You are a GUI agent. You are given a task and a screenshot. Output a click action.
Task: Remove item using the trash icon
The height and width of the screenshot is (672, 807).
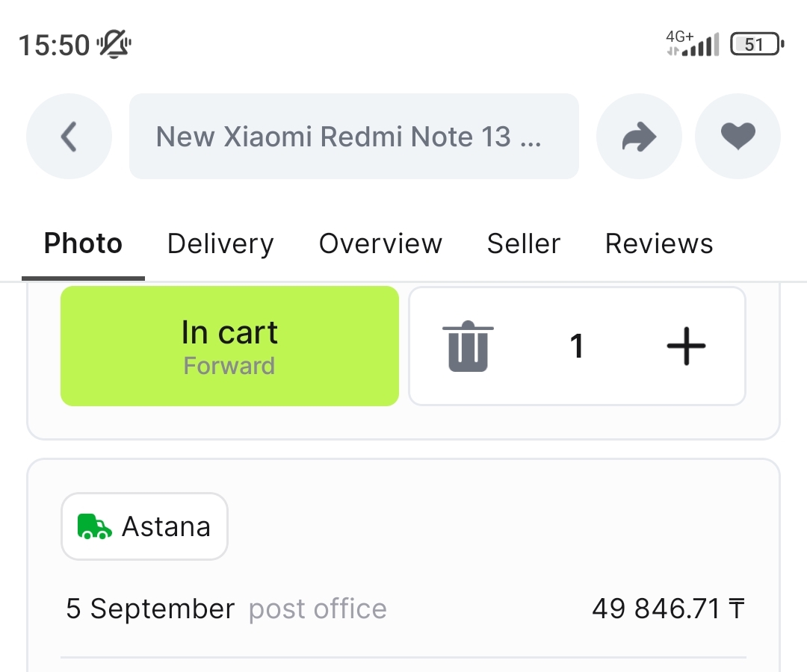pos(469,346)
